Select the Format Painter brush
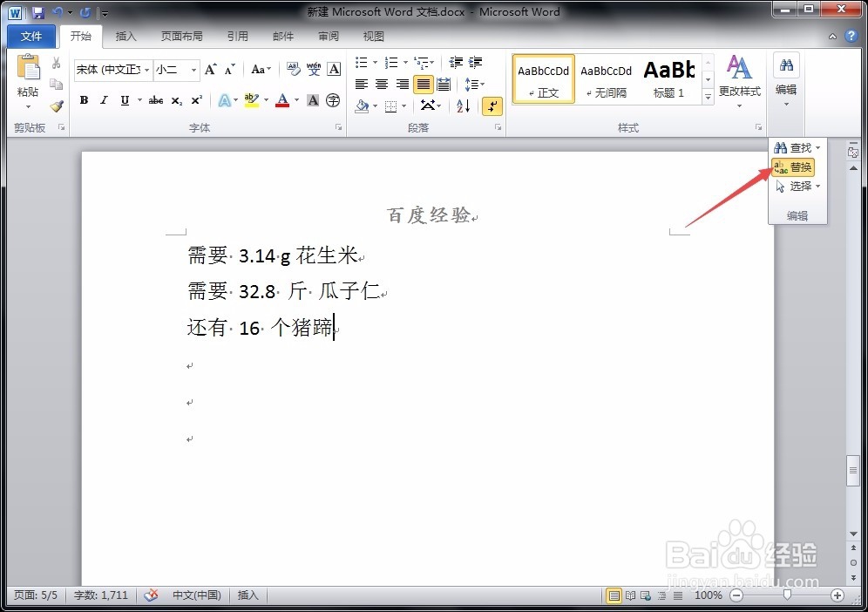This screenshot has width=868, height=612. point(57,105)
